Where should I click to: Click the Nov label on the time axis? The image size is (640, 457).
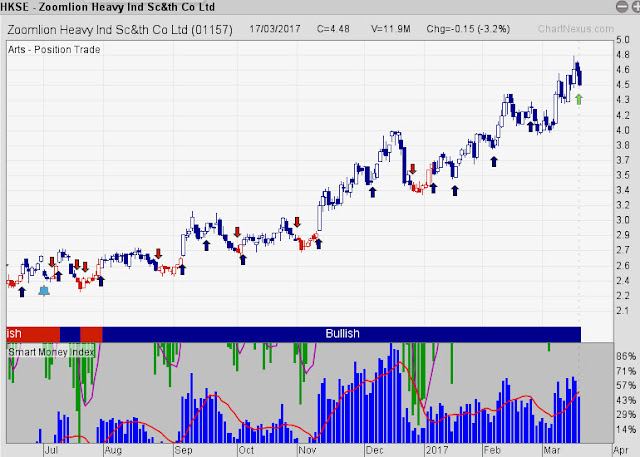pos(307,450)
